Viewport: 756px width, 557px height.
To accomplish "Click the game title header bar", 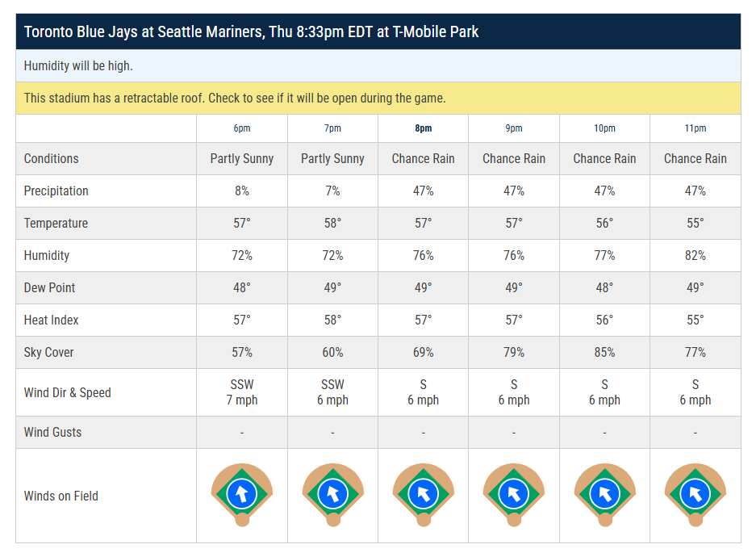I will 378,32.
